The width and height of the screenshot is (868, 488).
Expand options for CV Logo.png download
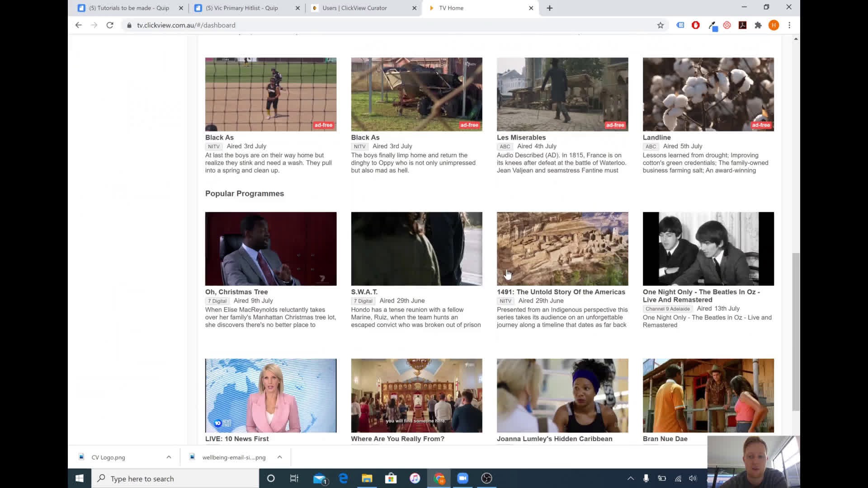169,457
